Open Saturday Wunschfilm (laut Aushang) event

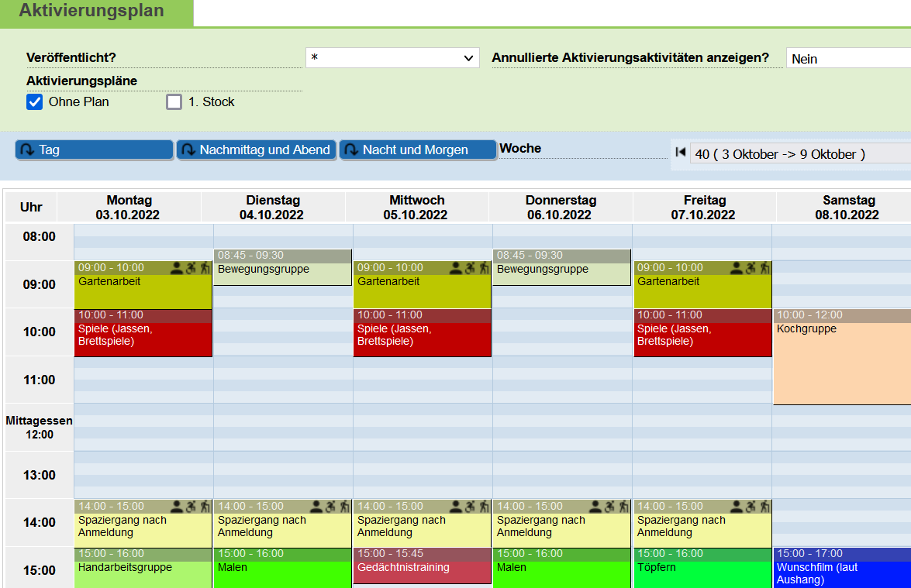click(x=843, y=569)
